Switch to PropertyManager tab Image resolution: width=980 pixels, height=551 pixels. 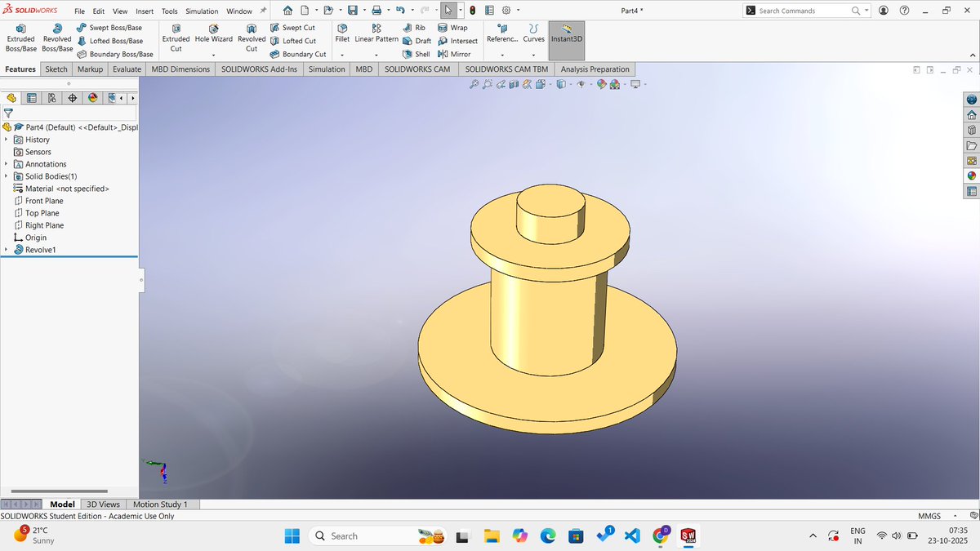click(x=32, y=98)
